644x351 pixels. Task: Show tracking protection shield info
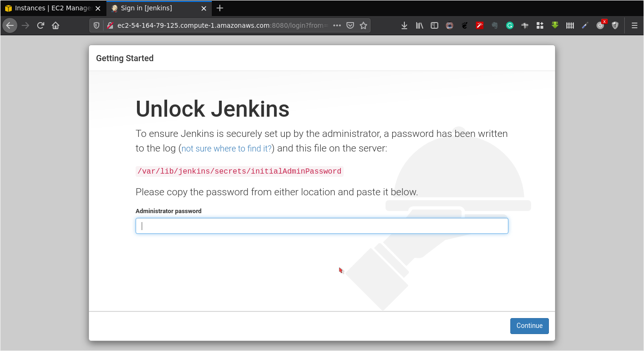pos(97,25)
